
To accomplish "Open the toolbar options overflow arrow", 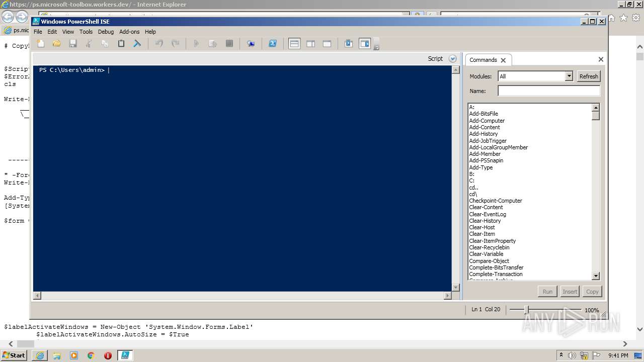I will 376,46.
